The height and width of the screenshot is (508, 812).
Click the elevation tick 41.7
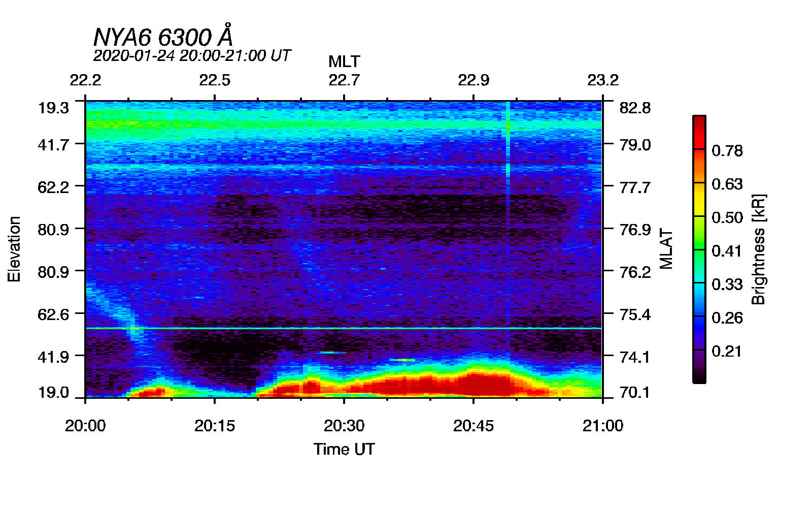[x=53, y=145]
